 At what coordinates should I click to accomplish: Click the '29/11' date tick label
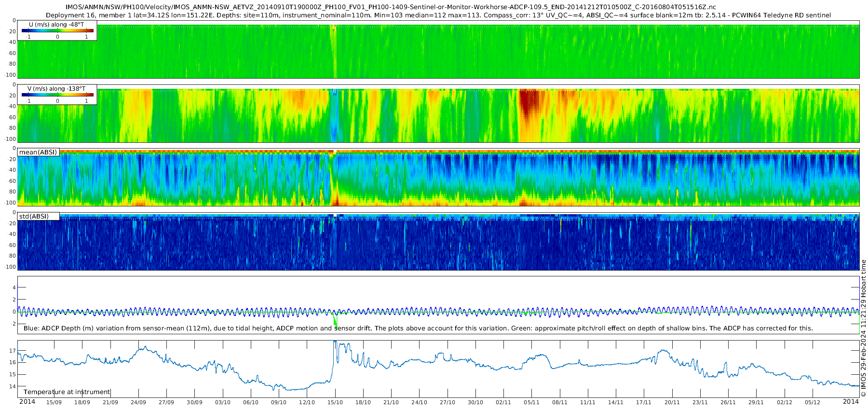[x=756, y=402]
